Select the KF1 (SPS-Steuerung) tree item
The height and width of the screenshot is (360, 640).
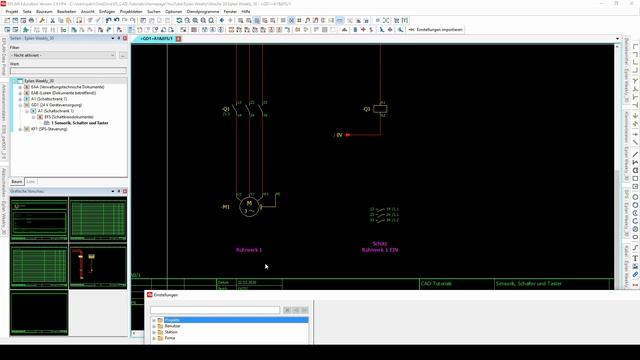point(49,129)
